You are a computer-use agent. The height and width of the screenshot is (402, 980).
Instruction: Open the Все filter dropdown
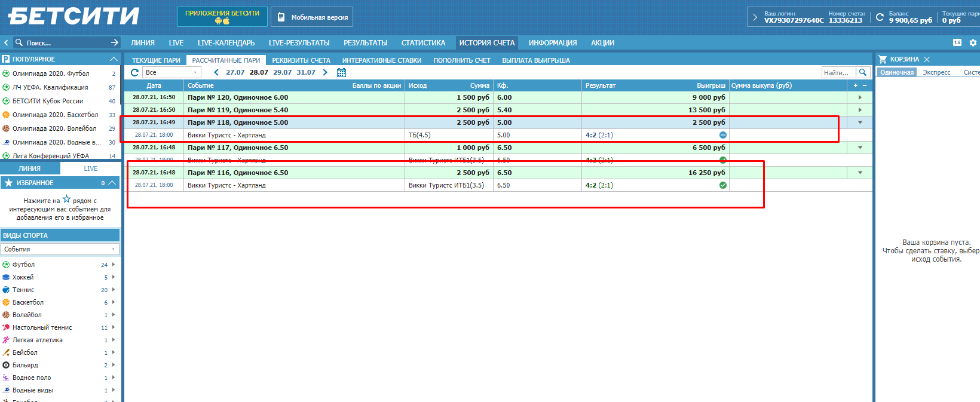[x=172, y=72]
